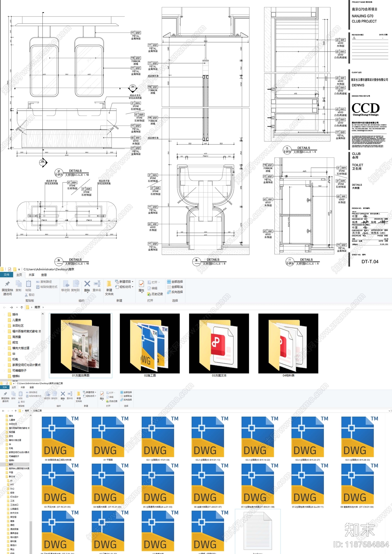
Task: Go up one folder level in 南京 window
Action: click(x=22, y=307)
